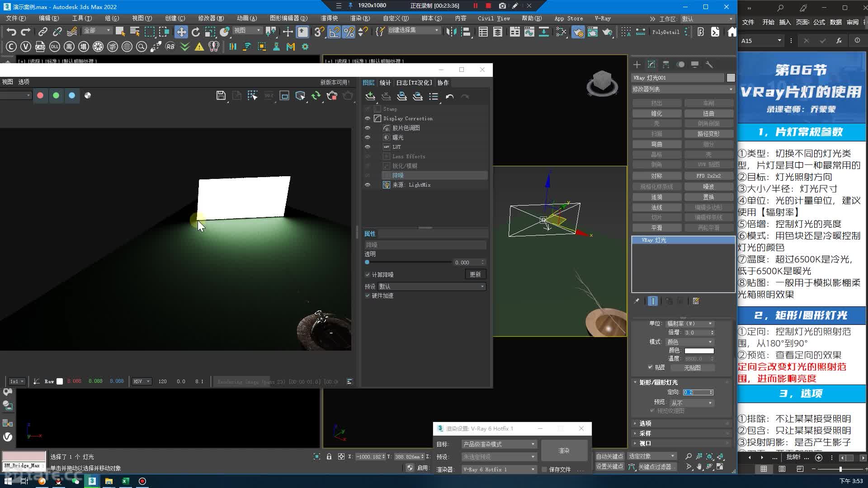Screen dimensions: 868x488
Task: Open the 模式 颜色 dropdown
Action: pos(689,342)
